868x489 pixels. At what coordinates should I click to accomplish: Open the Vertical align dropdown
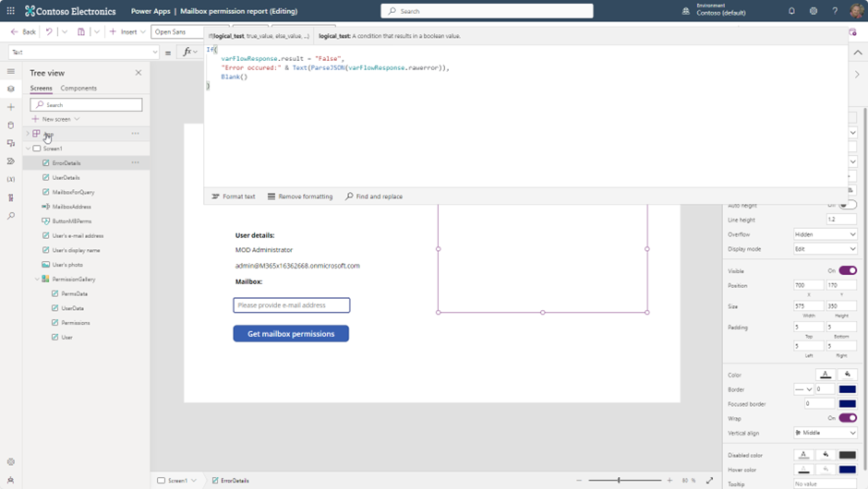[x=825, y=433]
